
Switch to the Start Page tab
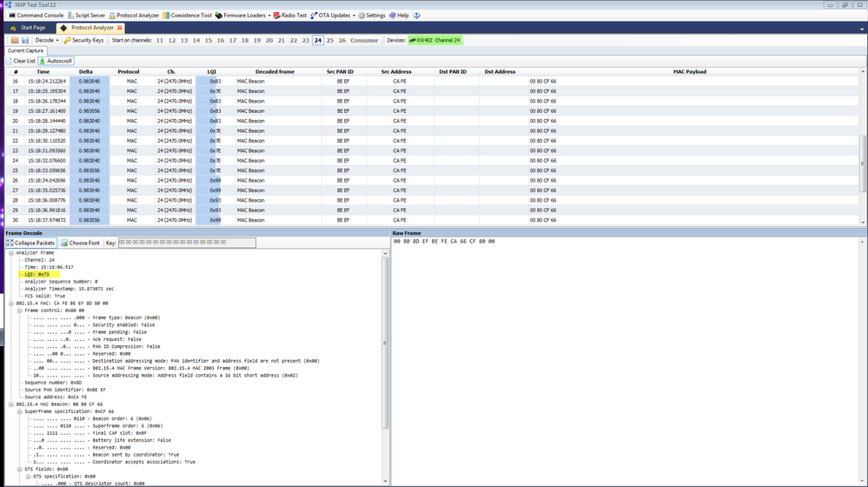(28, 28)
